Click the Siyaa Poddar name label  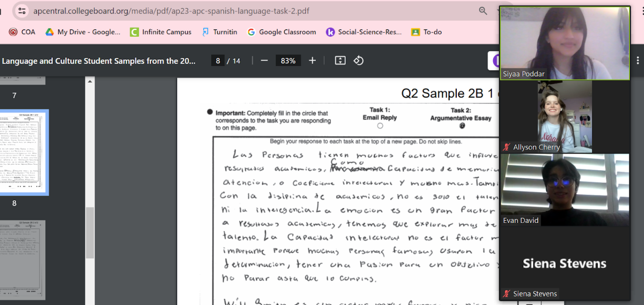524,74
